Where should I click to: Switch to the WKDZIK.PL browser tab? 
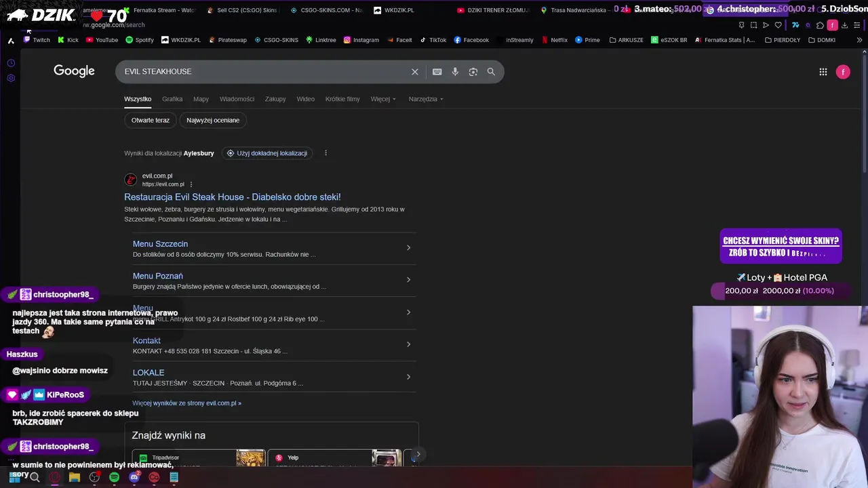(x=400, y=10)
